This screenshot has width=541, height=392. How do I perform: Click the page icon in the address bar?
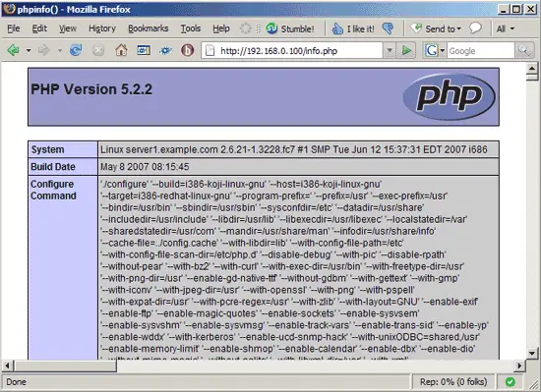[x=210, y=51]
